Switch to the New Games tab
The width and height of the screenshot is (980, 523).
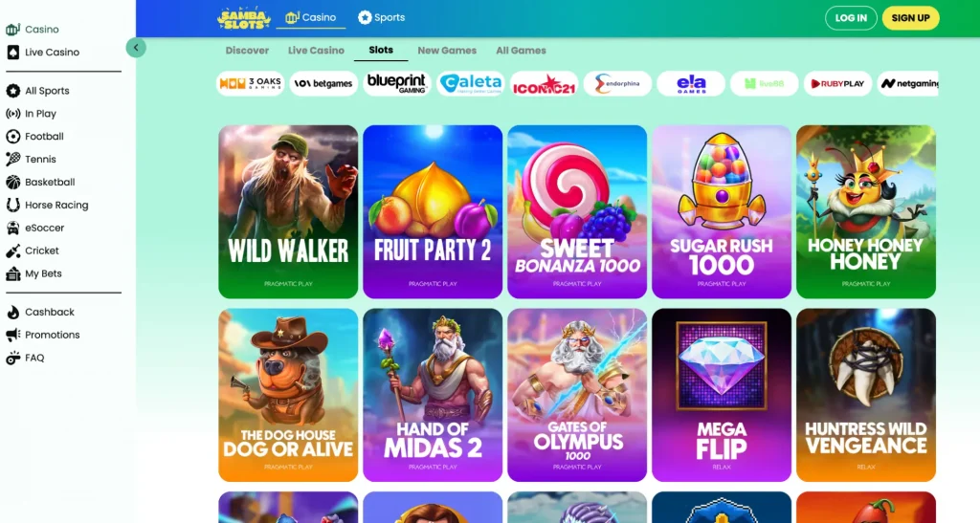tap(447, 51)
